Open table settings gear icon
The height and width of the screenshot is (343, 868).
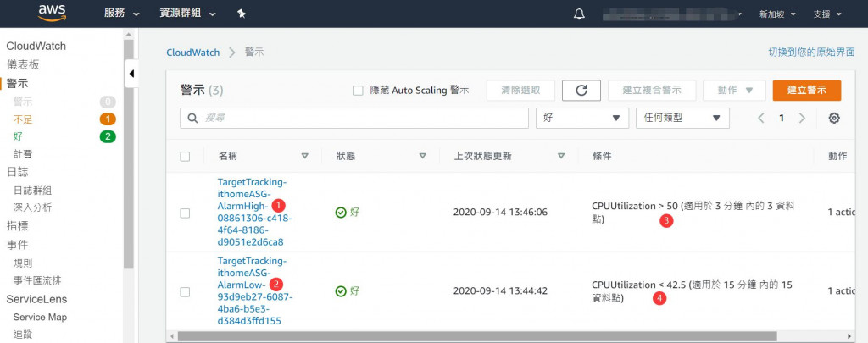point(834,118)
